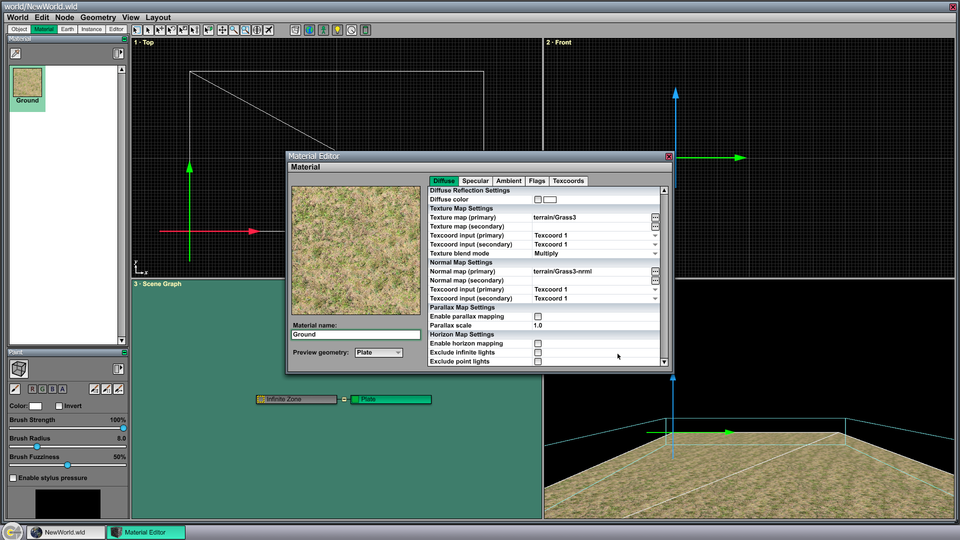
Task: Click the yellow light bulb toolbar icon
Action: (x=337, y=30)
